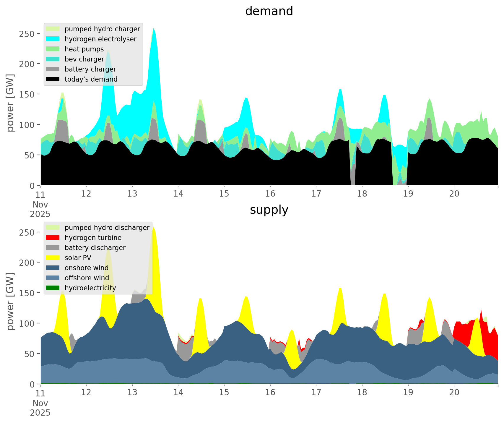Click the offshore wind legend label
This screenshot has width=504, height=423.
pos(87,278)
